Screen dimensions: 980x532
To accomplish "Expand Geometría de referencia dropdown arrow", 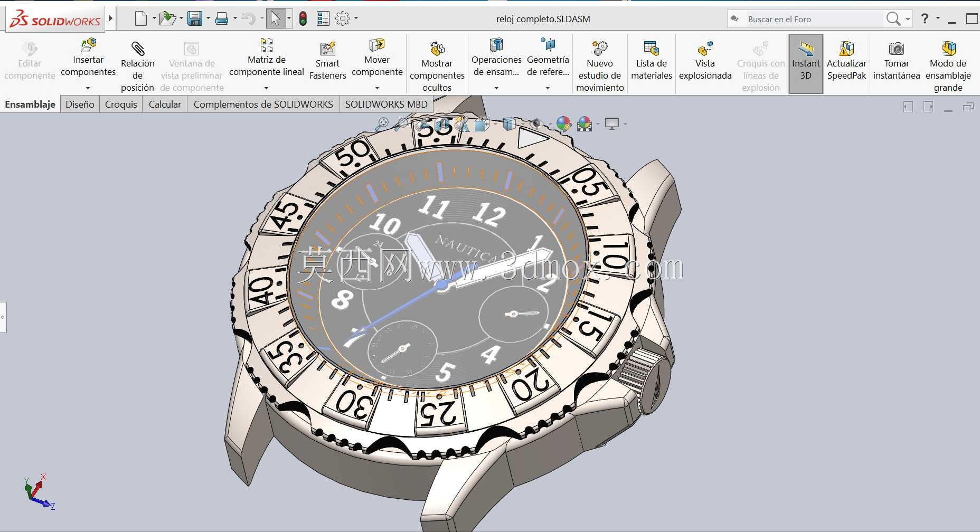I will point(548,88).
